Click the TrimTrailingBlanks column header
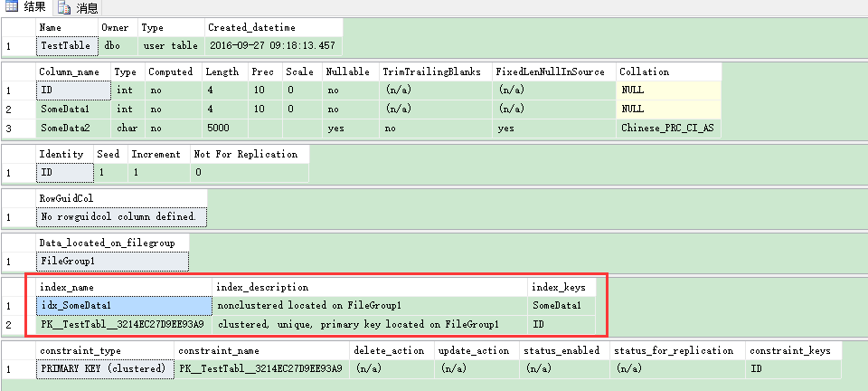The height and width of the screenshot is (391, 868). click(x=436, y=72)
